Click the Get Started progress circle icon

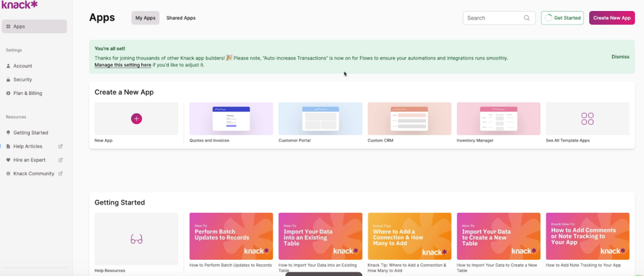(x=548, y=18)
